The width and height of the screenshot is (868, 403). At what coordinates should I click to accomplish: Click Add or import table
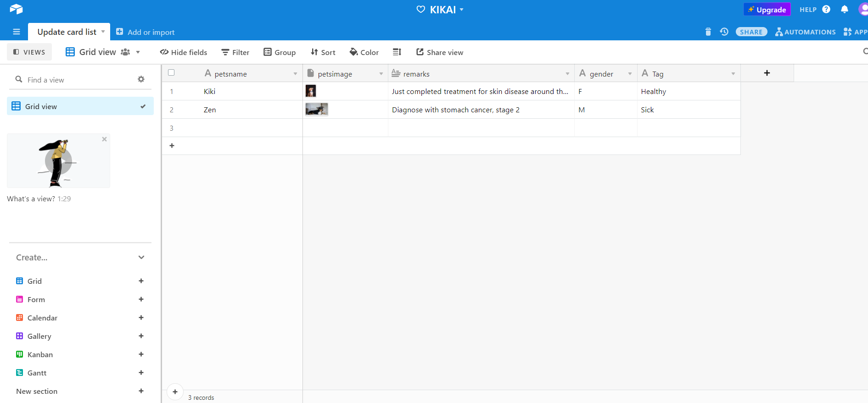145,32
